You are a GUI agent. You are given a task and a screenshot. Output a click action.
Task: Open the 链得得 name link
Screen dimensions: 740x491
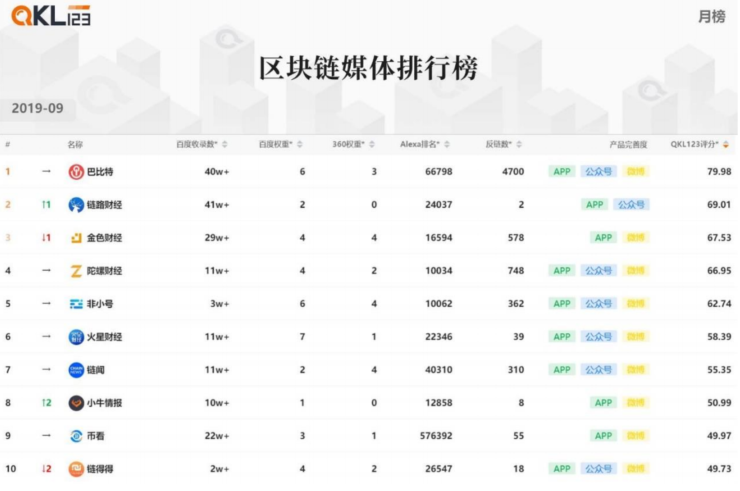point(100,469)
